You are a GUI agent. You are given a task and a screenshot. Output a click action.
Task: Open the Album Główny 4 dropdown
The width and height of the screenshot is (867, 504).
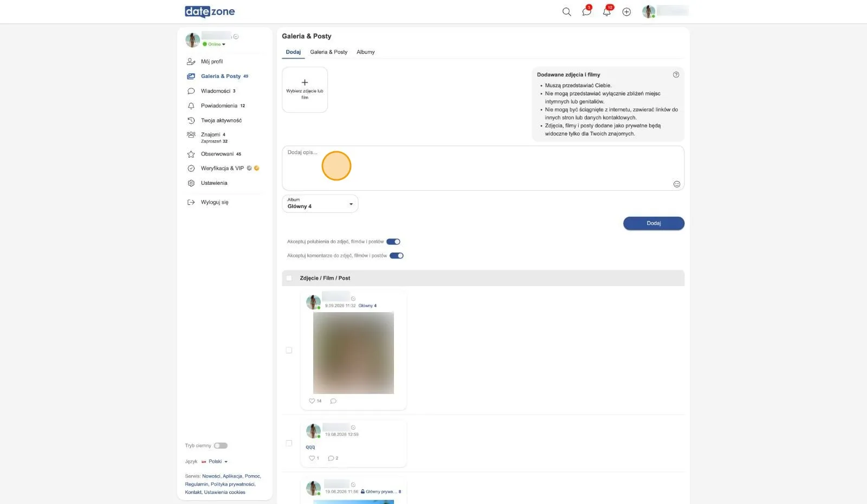tap(320, 204)
